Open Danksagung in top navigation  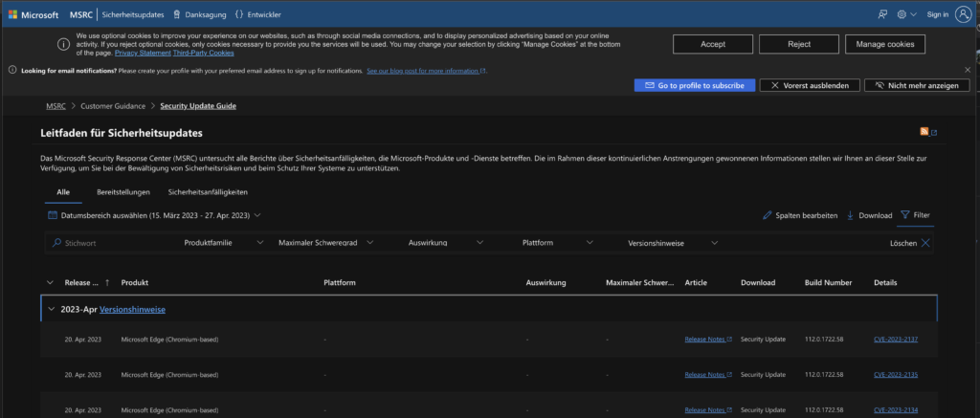pos(200,14)
